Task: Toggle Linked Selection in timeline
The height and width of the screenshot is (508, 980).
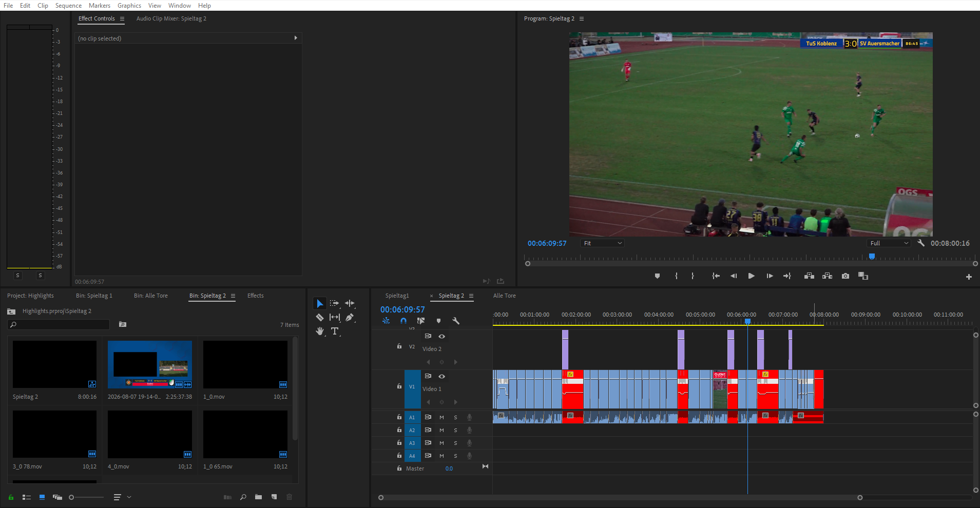Action: (420, 321)
